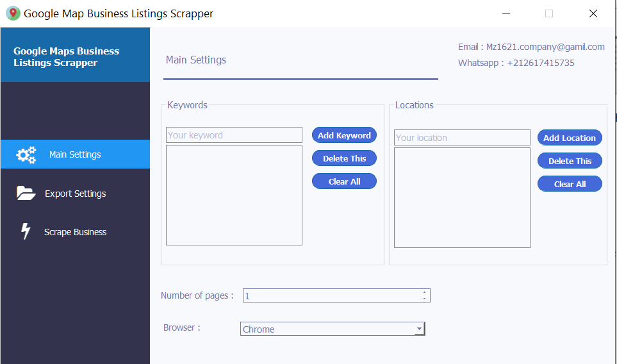Image resolution: width=617 pixels, height=364 pixels.
Task: Click the lightning bolt Scrape Business icon
Action: click(x=26, y=231)
